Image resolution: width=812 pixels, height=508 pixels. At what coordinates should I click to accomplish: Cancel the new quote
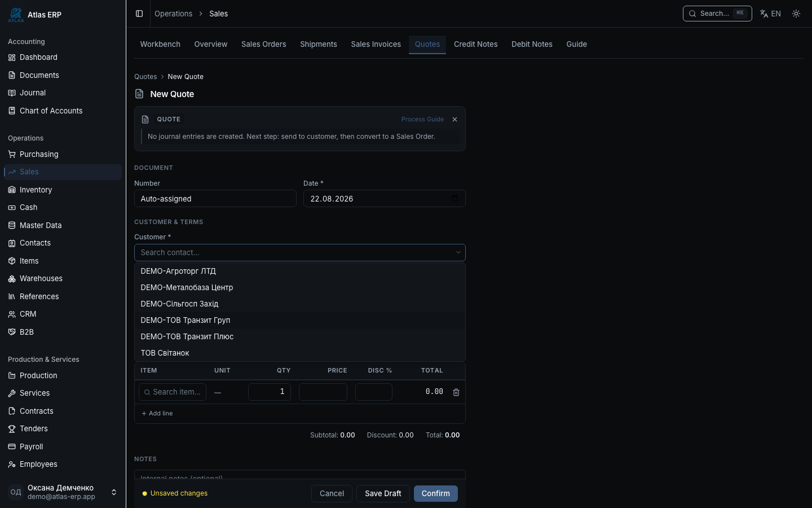(x=332, y=493)
